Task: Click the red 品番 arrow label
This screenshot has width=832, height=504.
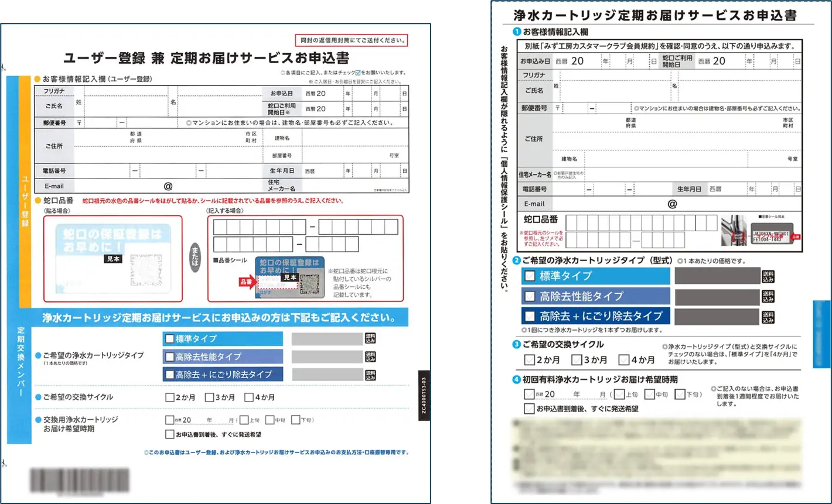Action: click(245, 282)
